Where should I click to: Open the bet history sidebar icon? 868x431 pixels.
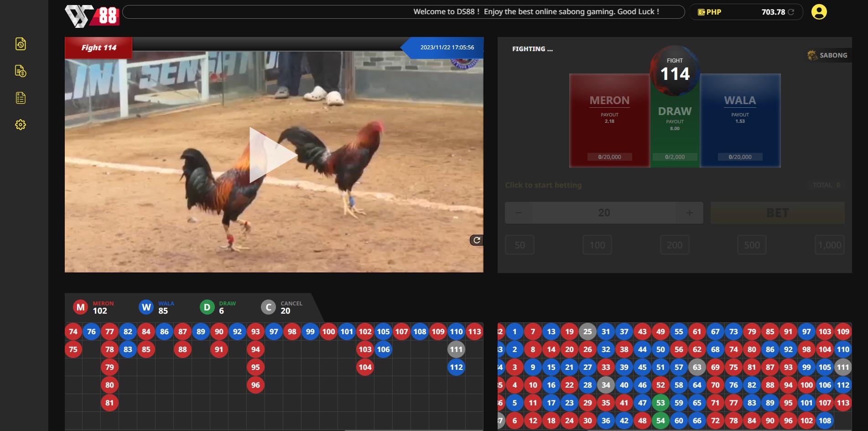pyautogui.click(x=21, y=44)
